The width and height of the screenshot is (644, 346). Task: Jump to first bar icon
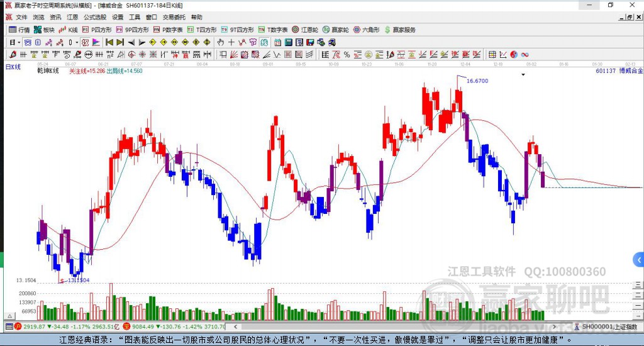coord(109,42)
